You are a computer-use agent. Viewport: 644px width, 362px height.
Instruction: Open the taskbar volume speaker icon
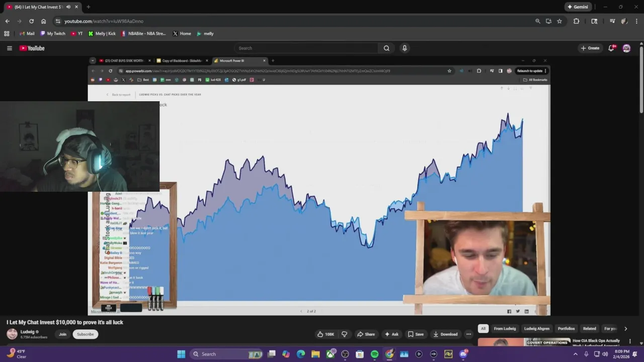[605, 354]
